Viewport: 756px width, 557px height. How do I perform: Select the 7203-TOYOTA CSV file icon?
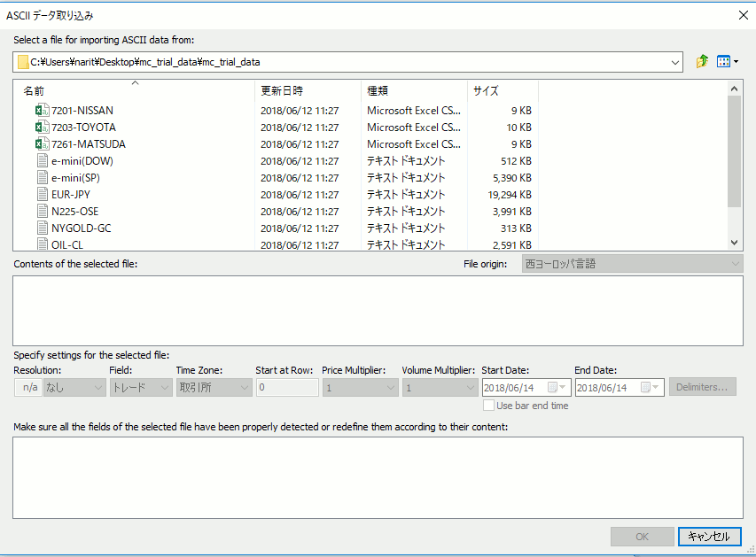(x=42, y=128)
